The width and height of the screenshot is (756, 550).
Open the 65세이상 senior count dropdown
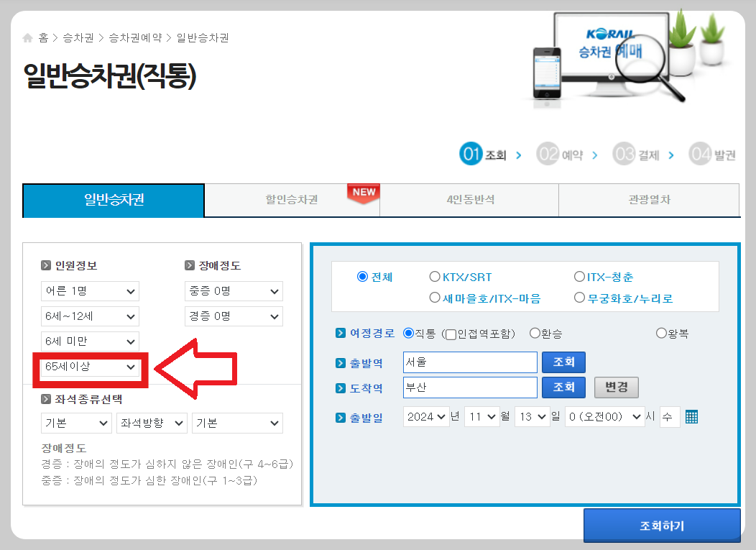tap(89, 367)
